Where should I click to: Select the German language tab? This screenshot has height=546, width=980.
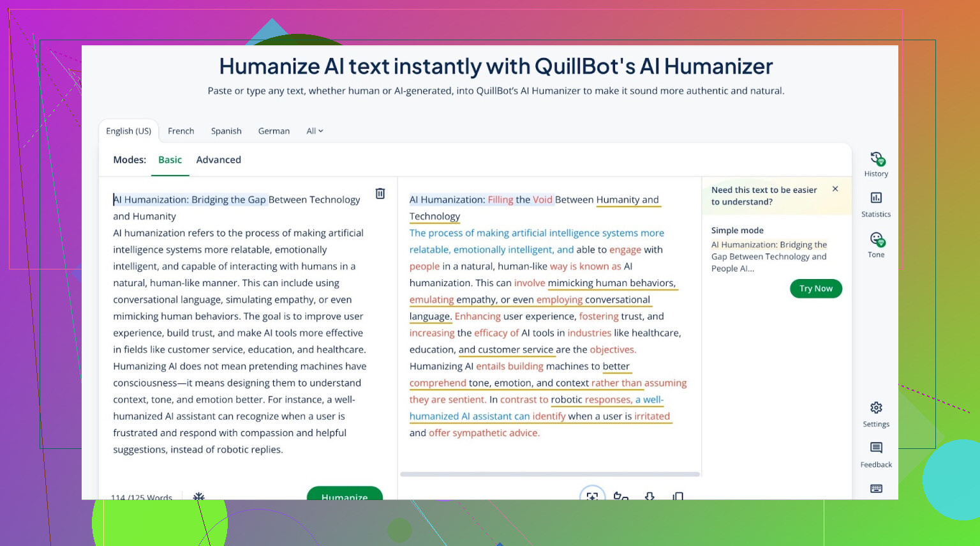[x=274, y=131]
